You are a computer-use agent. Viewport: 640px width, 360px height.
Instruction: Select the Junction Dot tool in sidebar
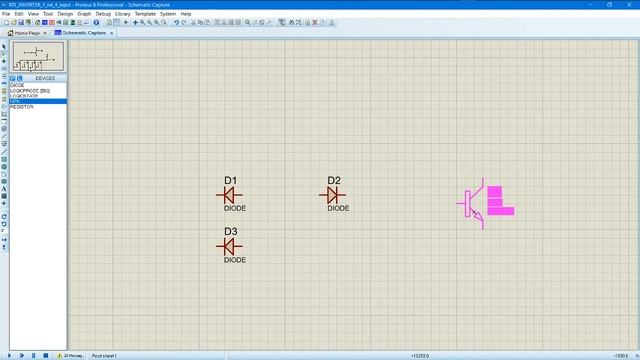pos(4,61)
